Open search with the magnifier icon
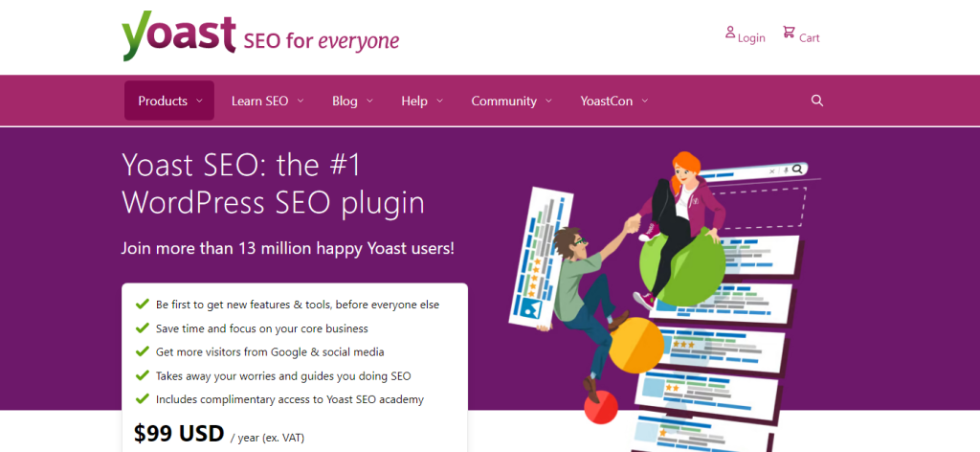This screenshot has width=980, height=452. coord(817,101)
